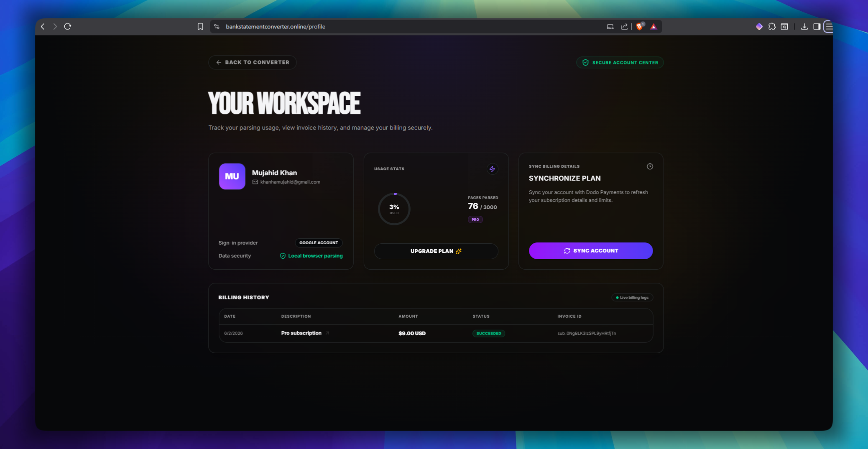Open Brave Rewards triangle icon

654,26
